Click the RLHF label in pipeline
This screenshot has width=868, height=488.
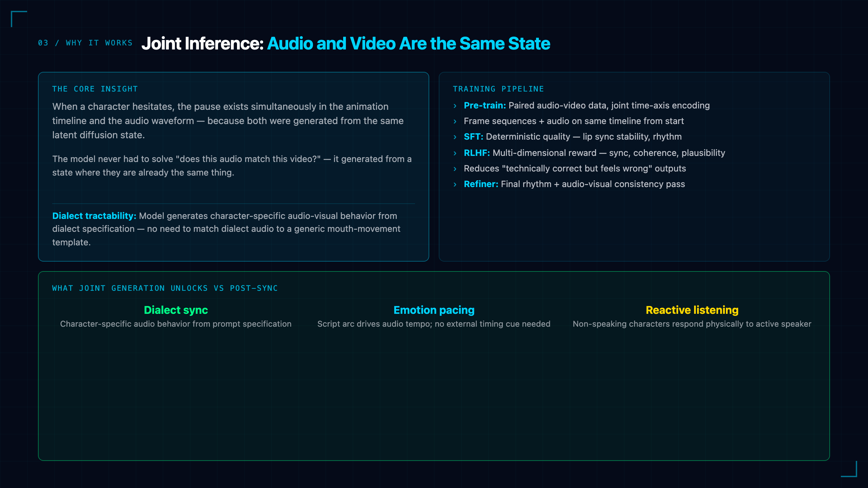[477, 153]
